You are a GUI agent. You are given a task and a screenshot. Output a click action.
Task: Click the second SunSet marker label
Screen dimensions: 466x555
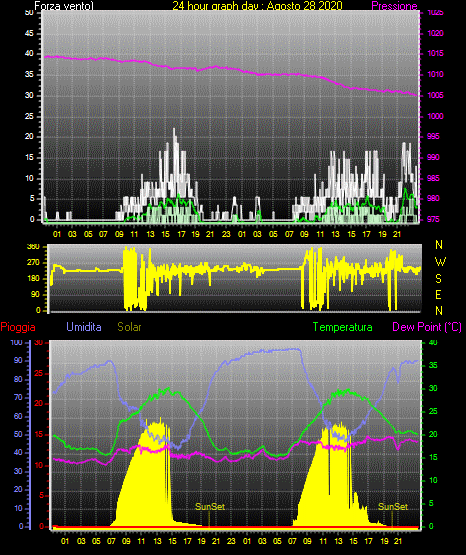coord(393,507)
